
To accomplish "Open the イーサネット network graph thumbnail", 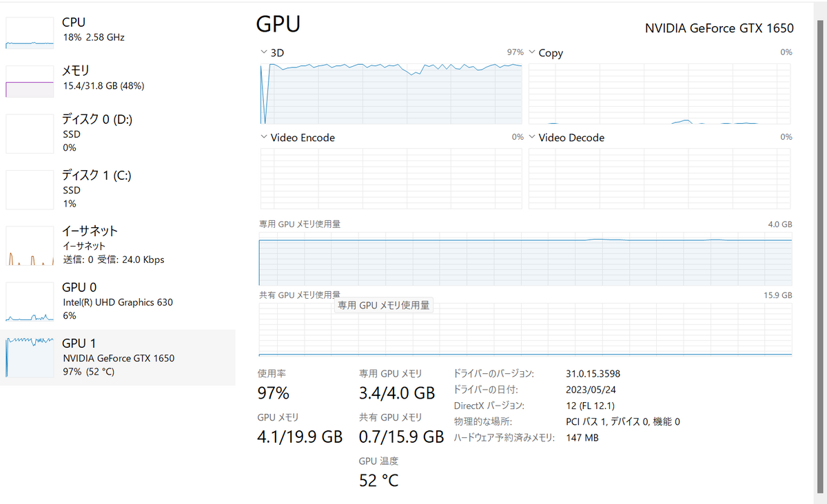I will point(30,246).
